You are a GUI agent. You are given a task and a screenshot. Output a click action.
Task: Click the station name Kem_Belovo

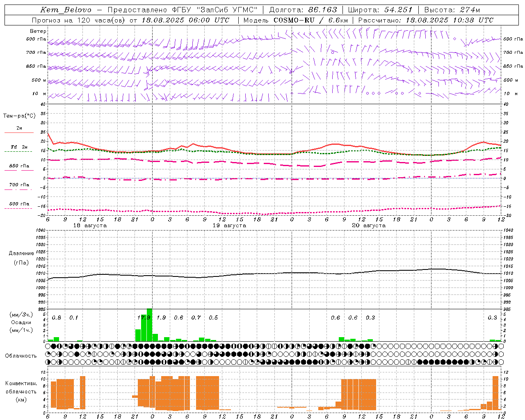click(x=66, y=10)
